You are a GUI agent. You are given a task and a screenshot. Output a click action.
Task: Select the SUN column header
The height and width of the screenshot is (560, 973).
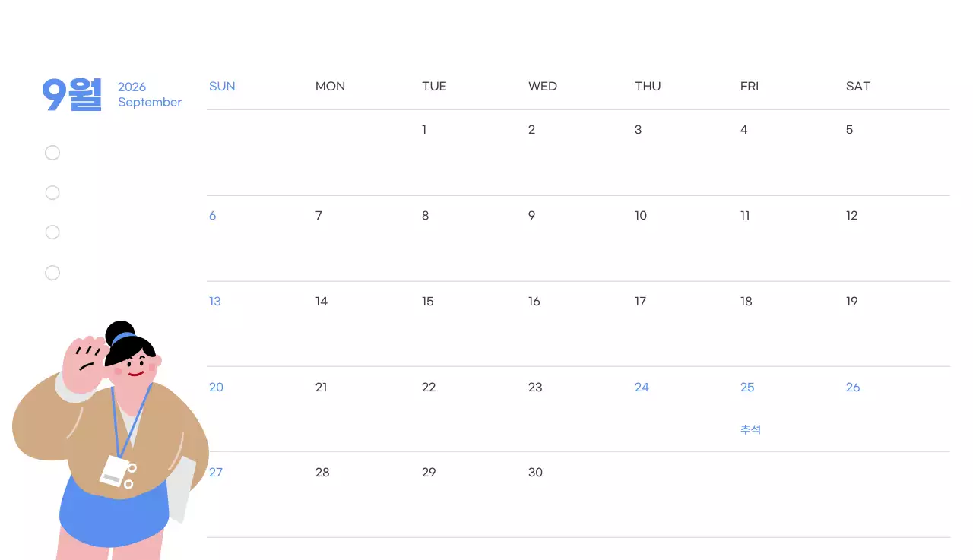(222, 87)
